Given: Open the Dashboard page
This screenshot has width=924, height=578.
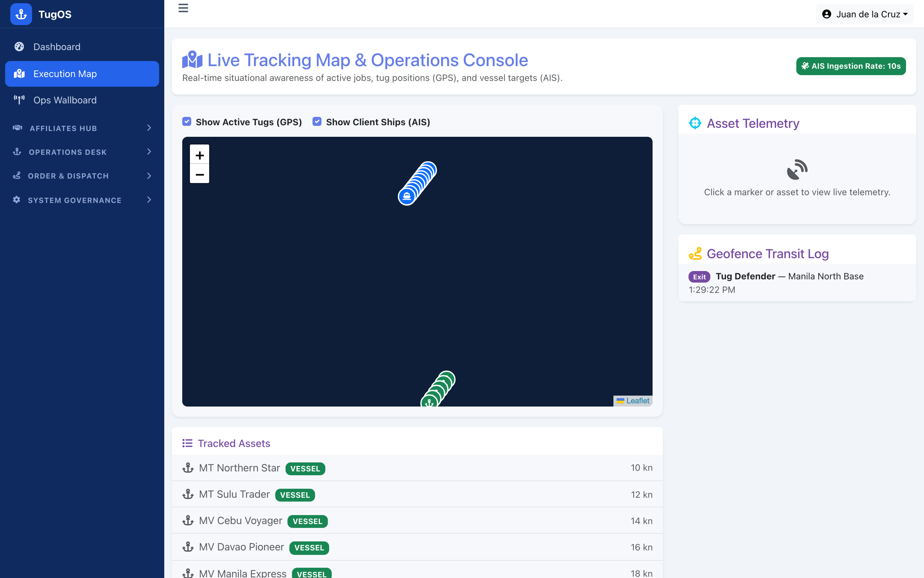Looking at the screenshot, I should coord(82,47).
